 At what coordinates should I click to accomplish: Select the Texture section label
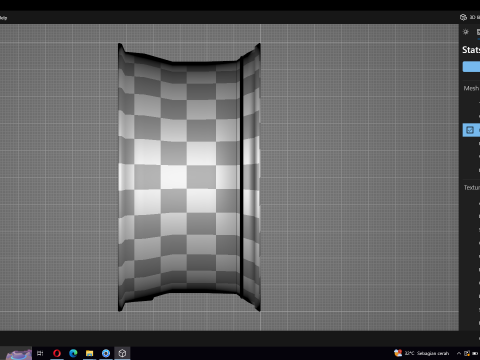click(472, 188)
